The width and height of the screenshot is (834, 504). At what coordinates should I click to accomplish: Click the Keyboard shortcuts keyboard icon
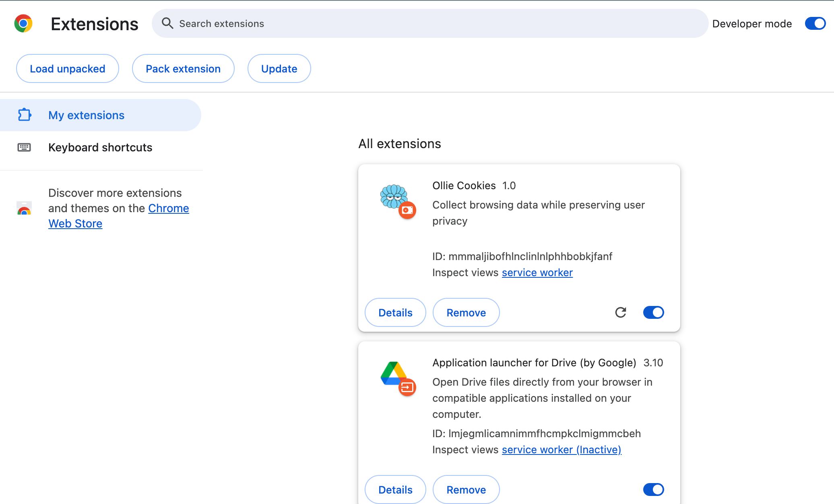click(24, 147)
